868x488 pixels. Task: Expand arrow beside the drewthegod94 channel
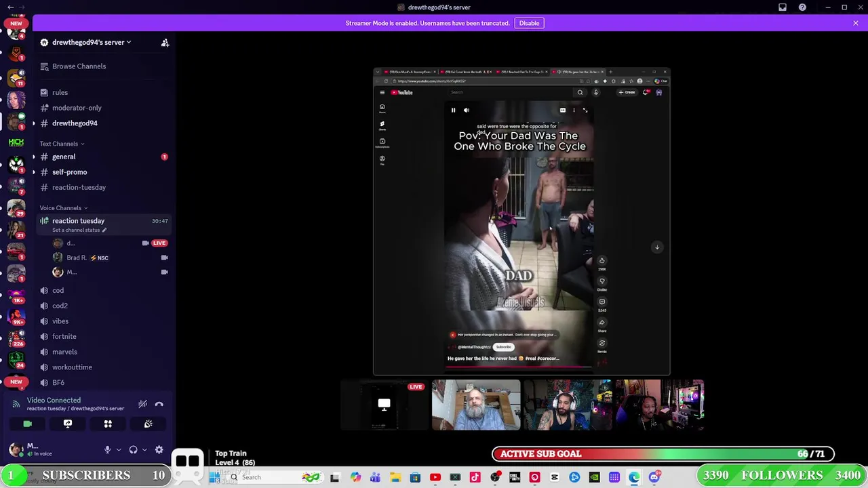[x=34, y=123]
